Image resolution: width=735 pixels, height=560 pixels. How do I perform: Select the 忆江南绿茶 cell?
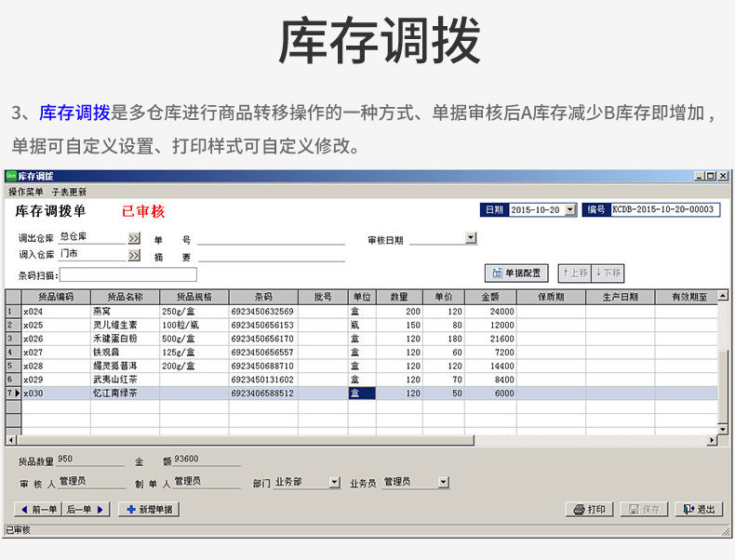click(x=125, y=393)
